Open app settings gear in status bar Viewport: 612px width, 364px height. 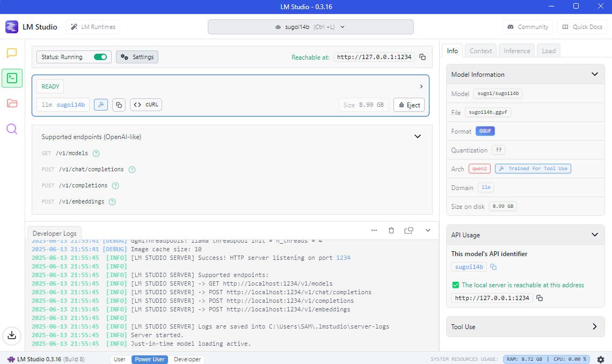(x=601, y=359)
